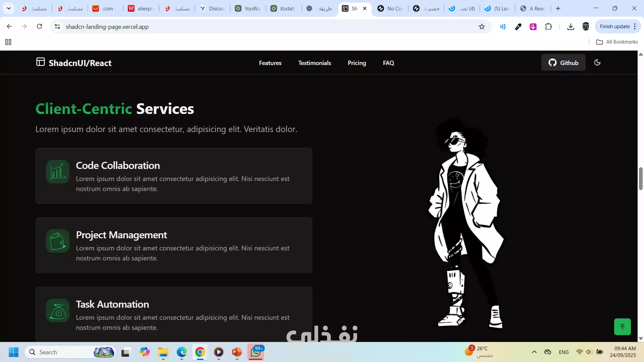Click the Project Management wallet icon
The height and width of the screenshot is (362, 644).
pos(58,241)
